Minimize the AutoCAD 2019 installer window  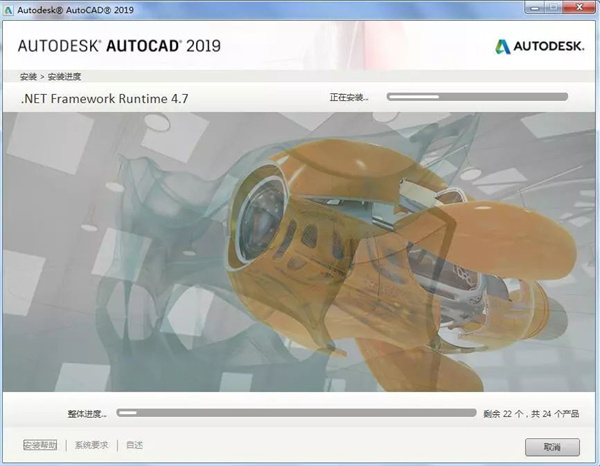click(x=535, y=7)
